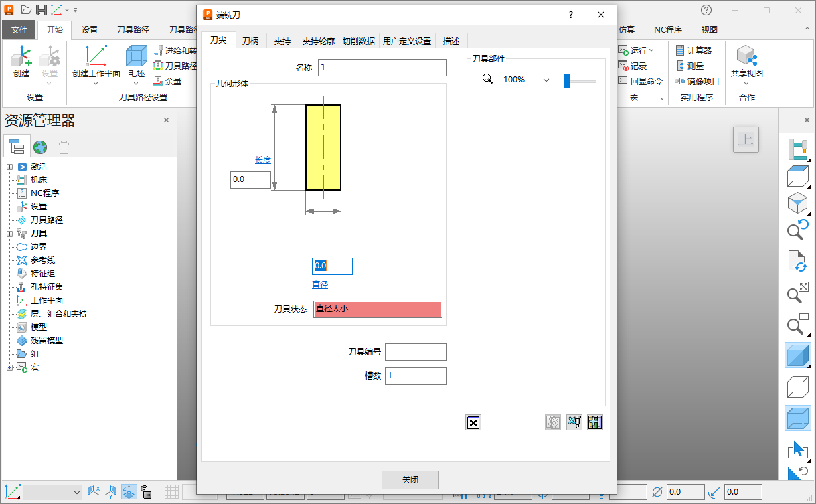Click the recycle bin icon in 资源管理器

tap(64, 147)
